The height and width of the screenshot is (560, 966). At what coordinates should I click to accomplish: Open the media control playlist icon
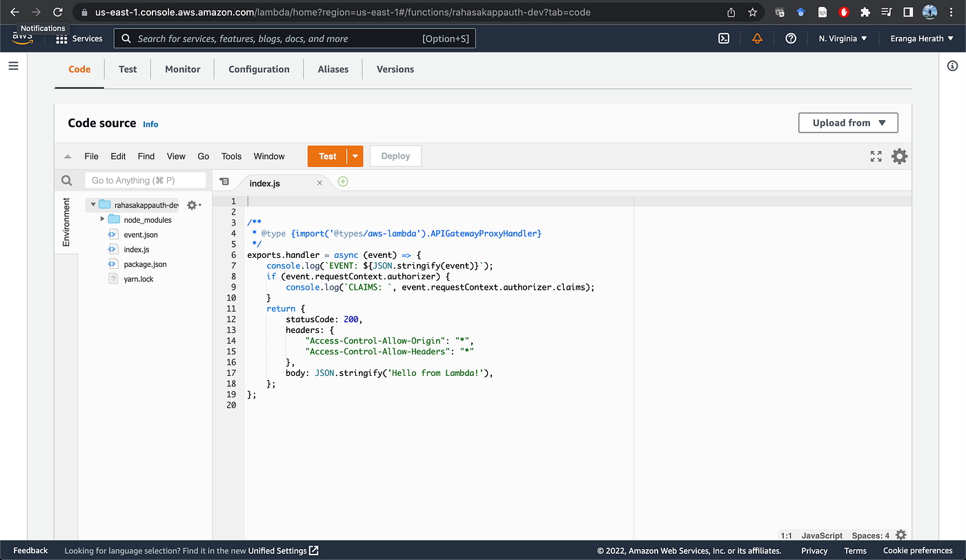click(x=887, y=12)
